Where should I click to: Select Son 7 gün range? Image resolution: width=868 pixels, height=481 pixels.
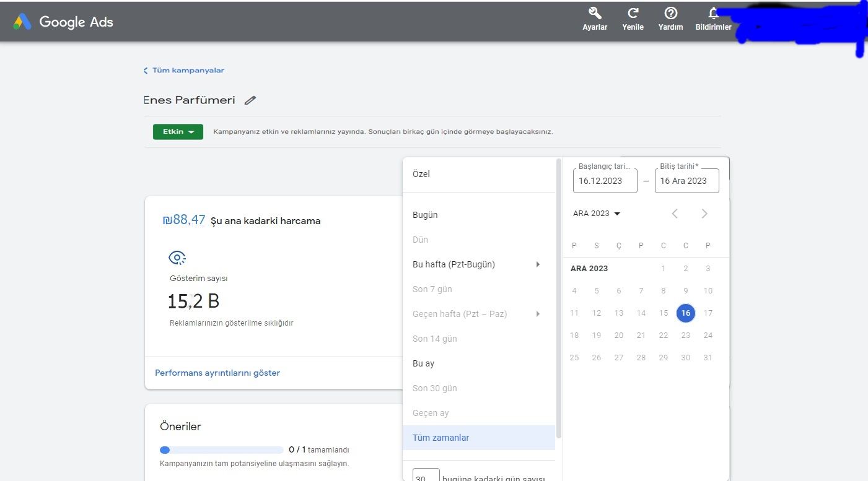479,289
